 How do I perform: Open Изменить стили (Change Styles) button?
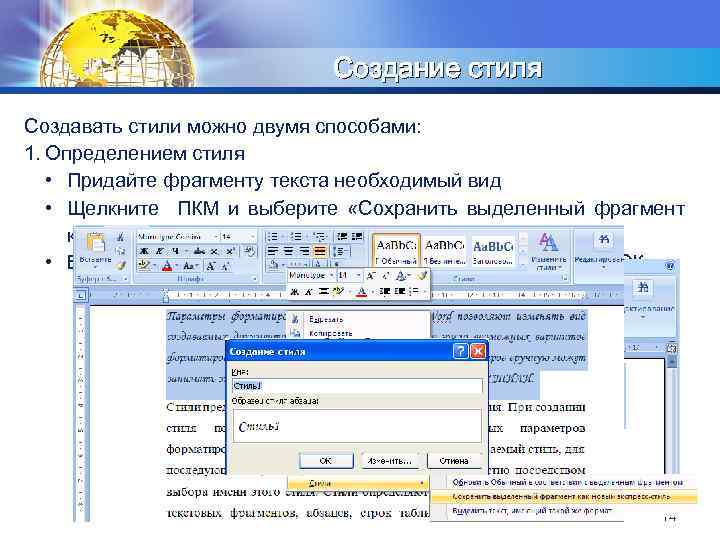point(548,252)
